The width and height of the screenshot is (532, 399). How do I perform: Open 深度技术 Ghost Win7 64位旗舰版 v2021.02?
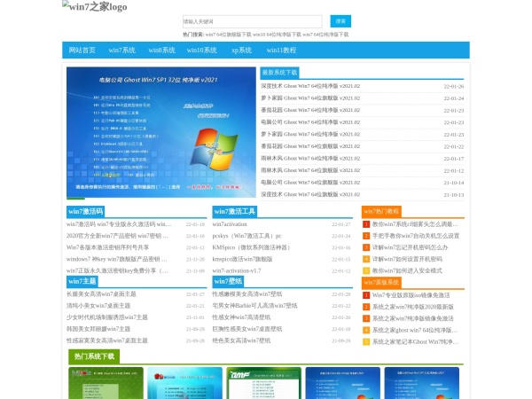pyautogui.click(x=310, y=194)
